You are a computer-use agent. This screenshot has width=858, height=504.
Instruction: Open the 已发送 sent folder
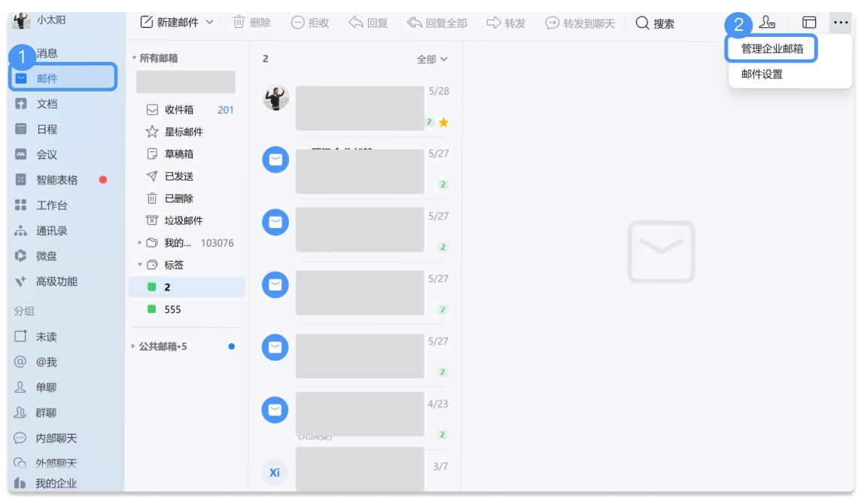point(187,176)
